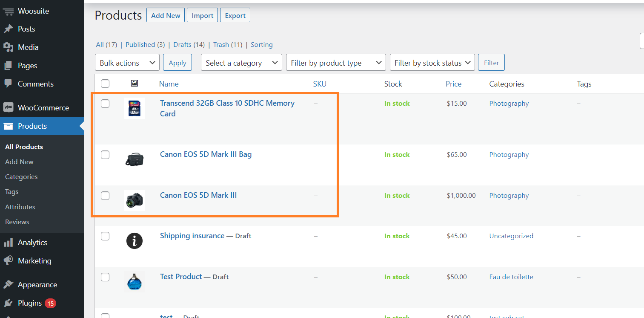Toggle the select-all products checkbox
This screenshot has width=644, height=318.
(105, 84)
